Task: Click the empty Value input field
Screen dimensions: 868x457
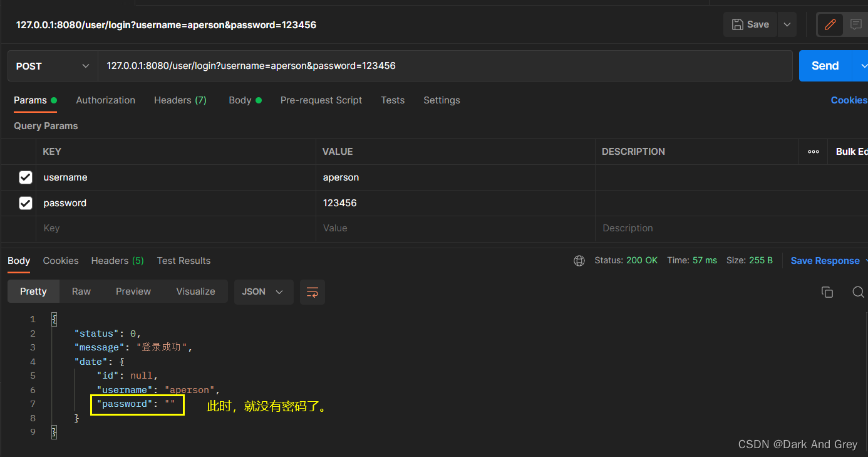Action: pos(455,228)
